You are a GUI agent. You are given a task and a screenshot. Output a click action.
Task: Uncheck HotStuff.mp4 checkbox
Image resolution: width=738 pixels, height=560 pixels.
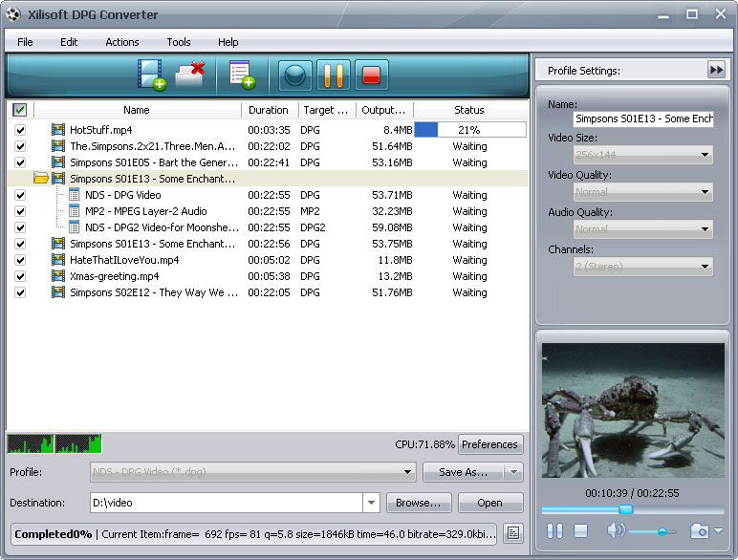[20, 130]
